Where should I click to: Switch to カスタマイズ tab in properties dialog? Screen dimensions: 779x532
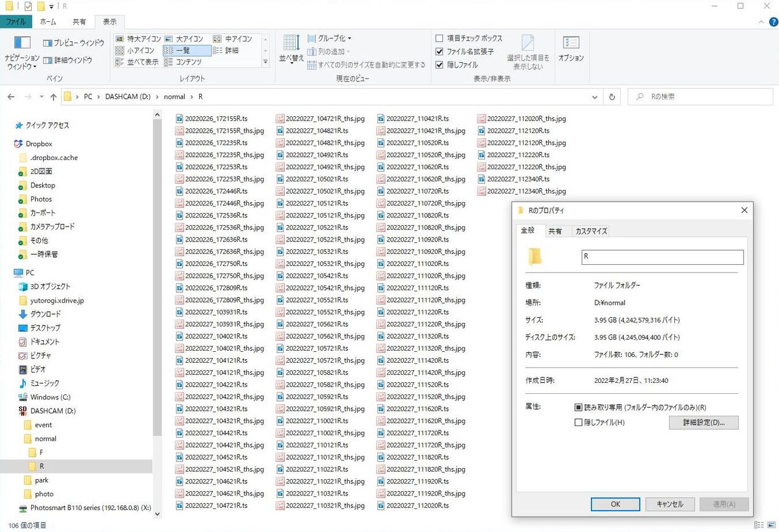591,231
